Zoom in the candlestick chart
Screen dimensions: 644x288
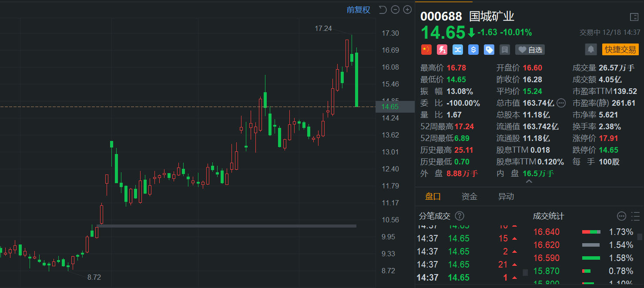pyautogui.click(x=407, y=10)
